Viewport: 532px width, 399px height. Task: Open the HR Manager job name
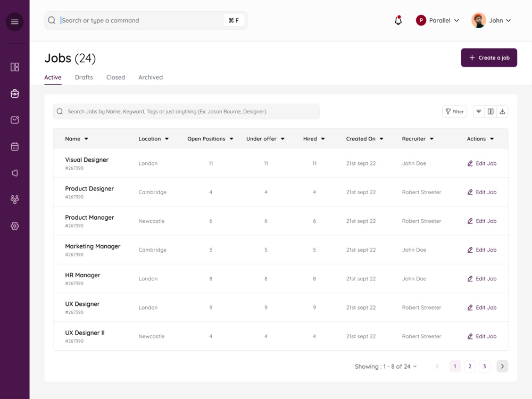click(82, 275)
